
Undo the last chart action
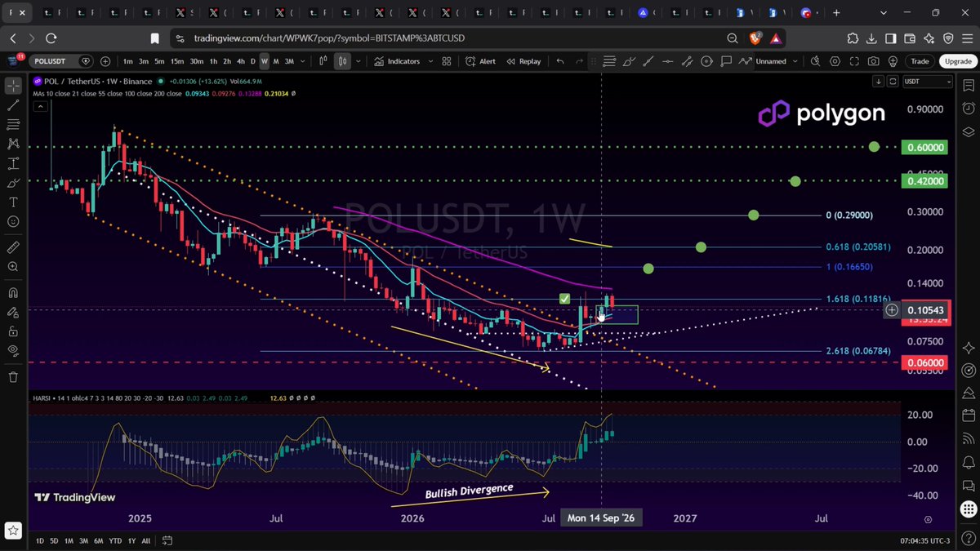[x=560, y=61]
